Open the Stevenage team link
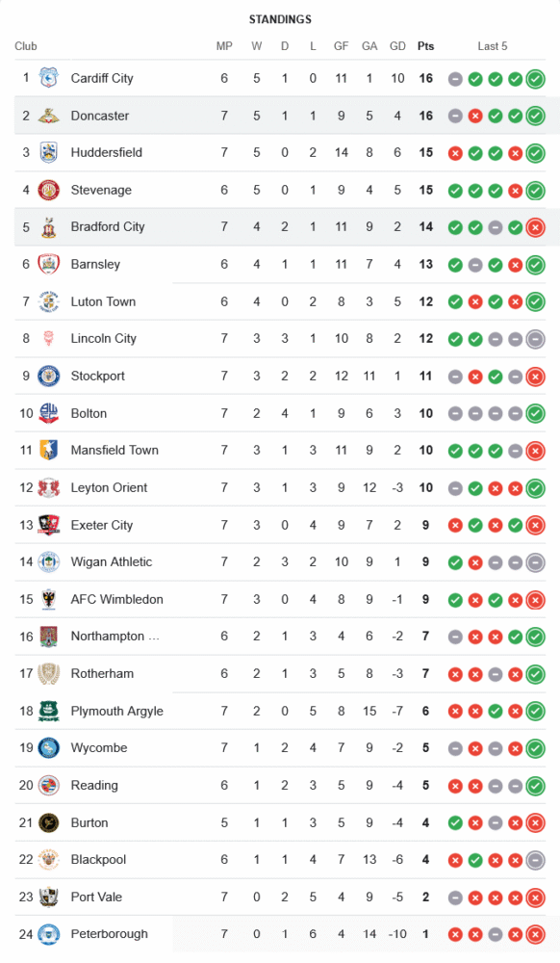The image size is (560, 963). click(101, 190)
